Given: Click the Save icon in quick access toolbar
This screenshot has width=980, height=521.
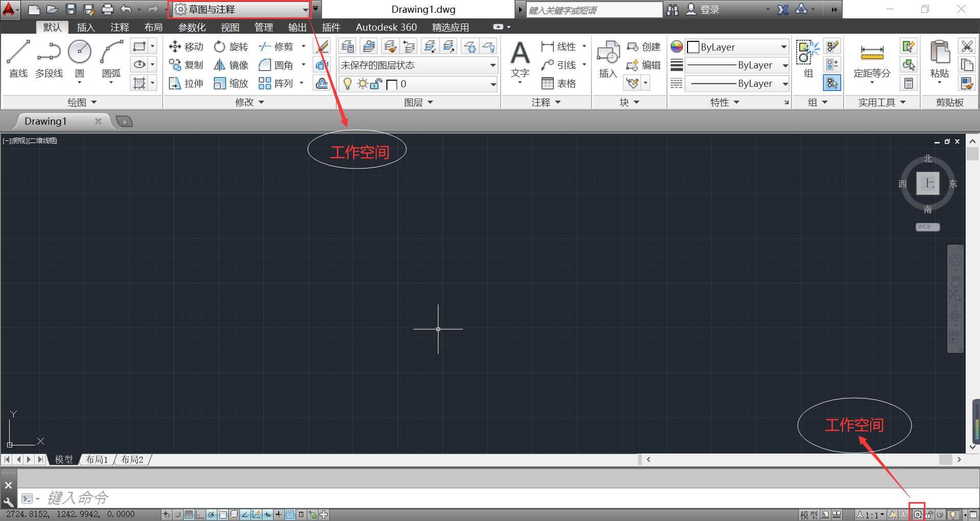Looking at the screenshot, I should (70, 9).
